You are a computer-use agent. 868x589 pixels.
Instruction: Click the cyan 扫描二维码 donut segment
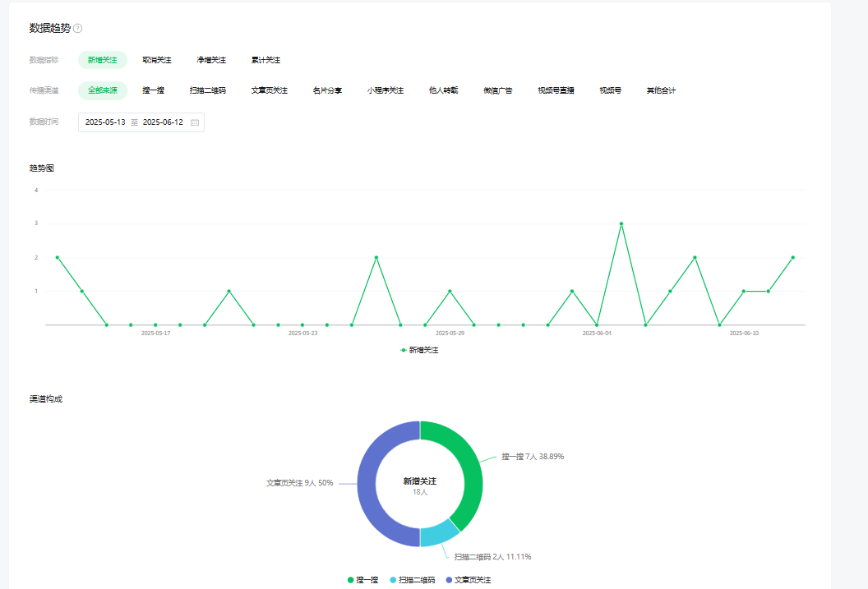[437, 534]
